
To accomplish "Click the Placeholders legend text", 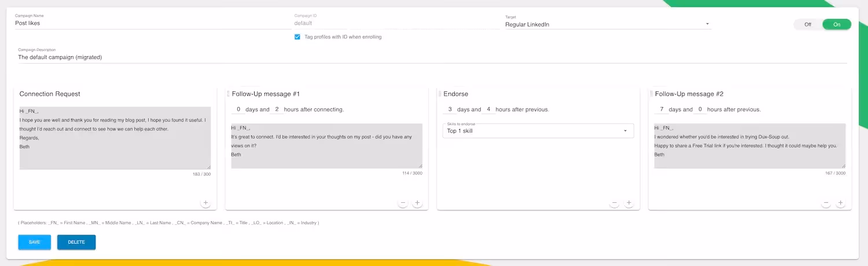I will pos(168,223).
